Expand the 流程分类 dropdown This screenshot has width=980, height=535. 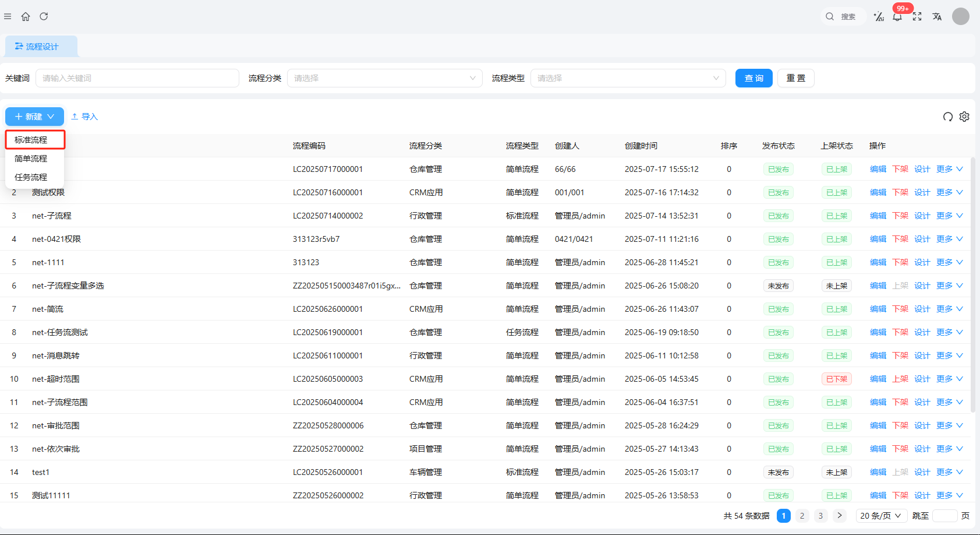384,78
